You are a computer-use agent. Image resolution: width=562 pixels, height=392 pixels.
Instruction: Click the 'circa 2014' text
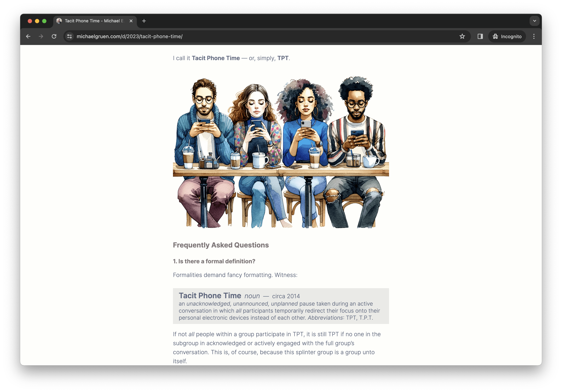click(x=286, y=296)
